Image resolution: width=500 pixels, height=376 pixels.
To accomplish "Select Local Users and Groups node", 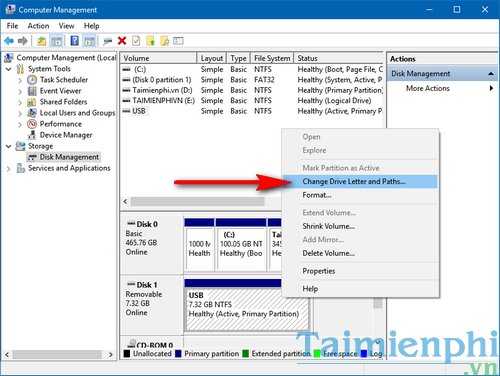I will pos(77,113).
